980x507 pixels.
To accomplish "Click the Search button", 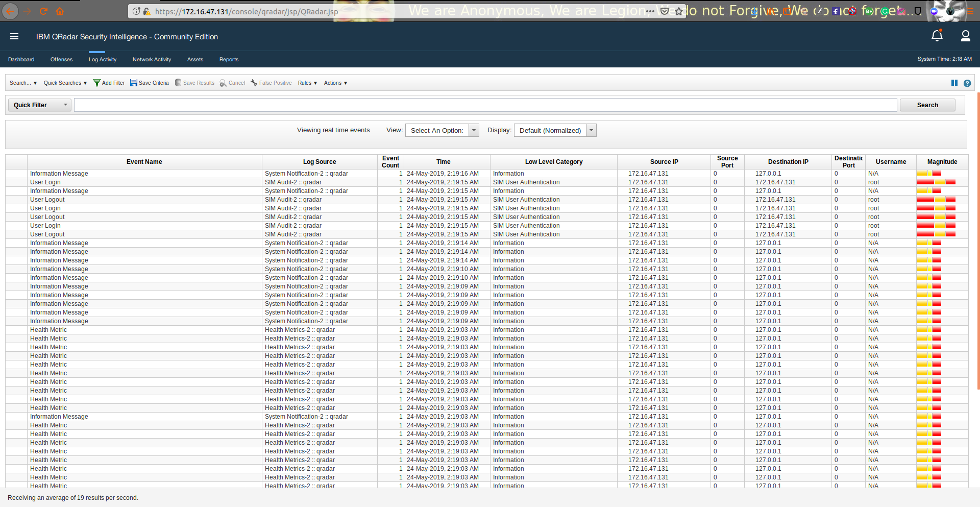I will [927, 105].
